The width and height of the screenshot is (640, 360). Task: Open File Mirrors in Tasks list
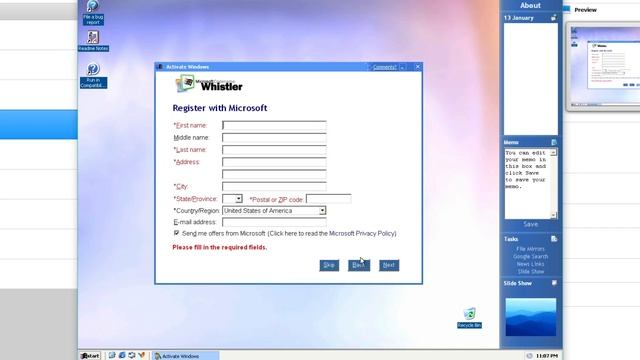point(530,249)
